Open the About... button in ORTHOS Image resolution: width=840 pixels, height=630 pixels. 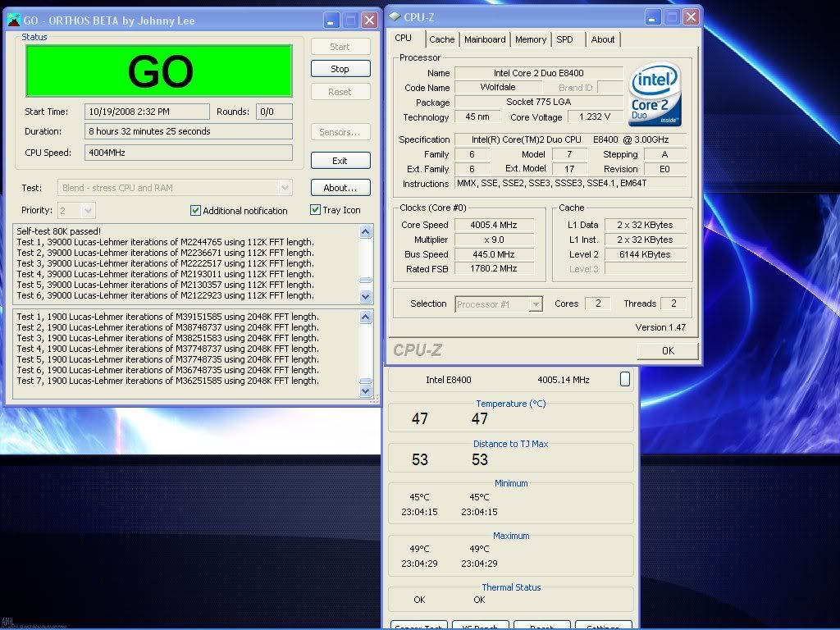(x=340, y=188)
